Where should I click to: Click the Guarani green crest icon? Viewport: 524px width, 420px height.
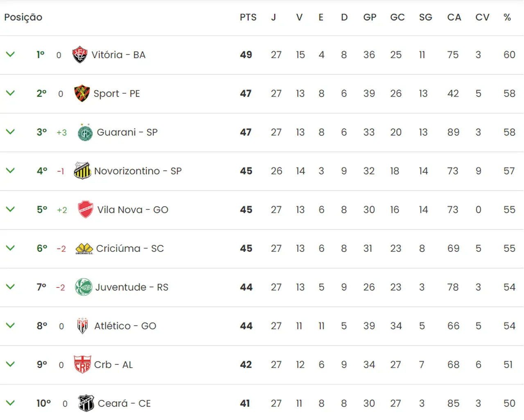(85, 133)
